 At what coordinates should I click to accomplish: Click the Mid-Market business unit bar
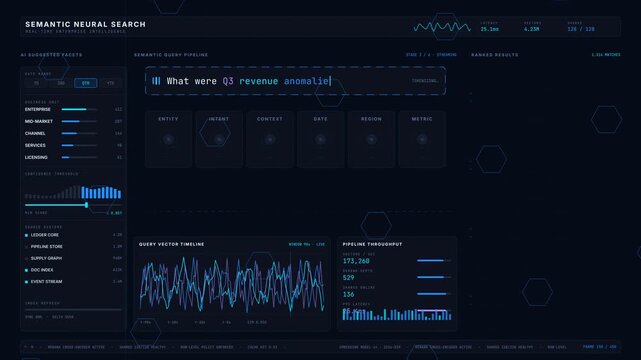[x=79, y=121]
